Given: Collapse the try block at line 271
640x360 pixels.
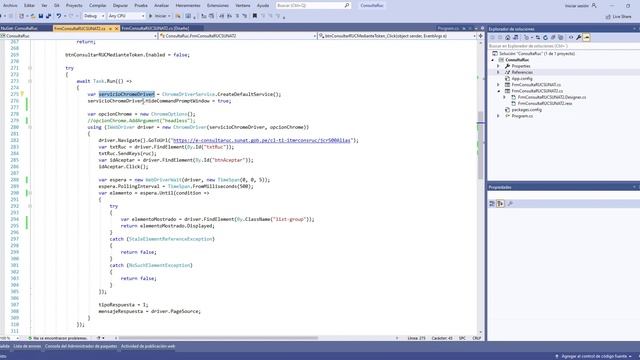Looking at the screenshot, I should 30,68.
